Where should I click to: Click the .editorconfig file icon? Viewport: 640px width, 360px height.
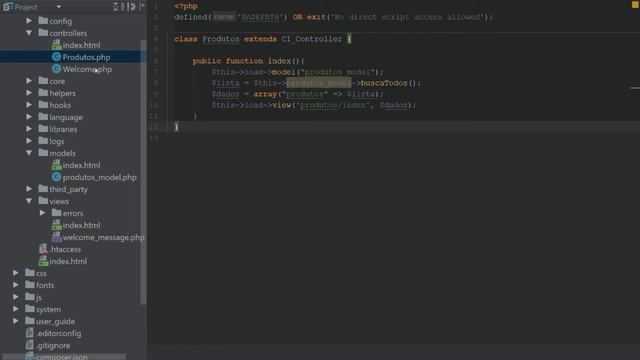point(30,333)
